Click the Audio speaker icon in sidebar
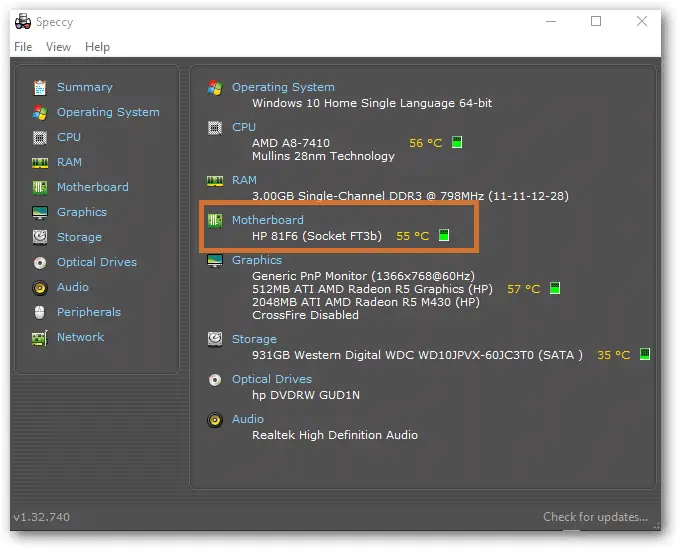Screen dimensions: 679x549 (40, 287)
